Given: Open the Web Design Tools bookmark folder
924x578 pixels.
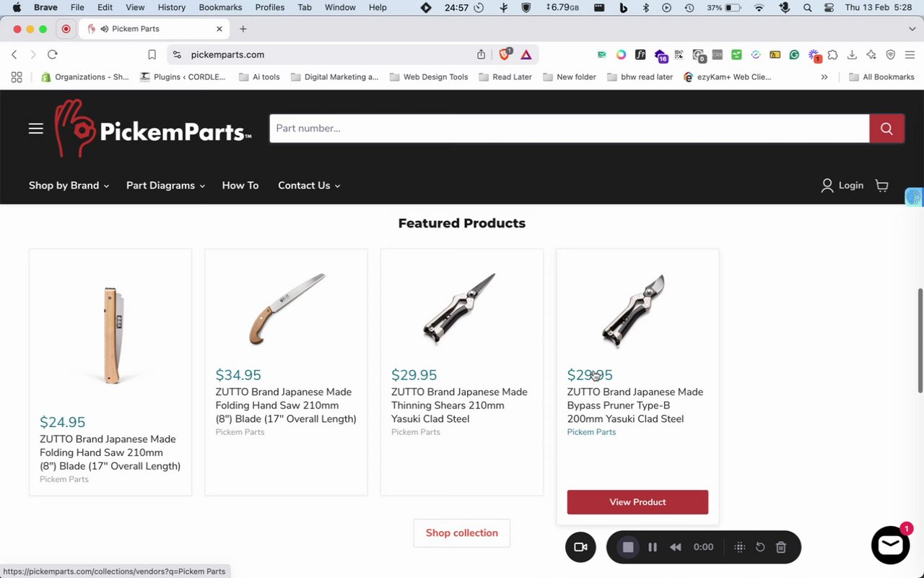Looking at the screenshot, I should [x=429, y=77].
